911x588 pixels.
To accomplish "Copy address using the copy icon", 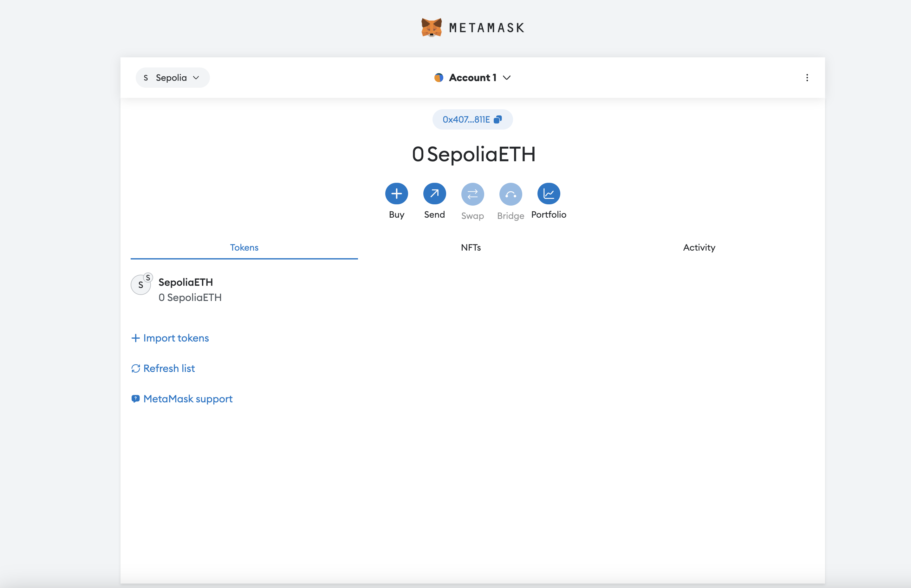I will [x=498, y=119].
